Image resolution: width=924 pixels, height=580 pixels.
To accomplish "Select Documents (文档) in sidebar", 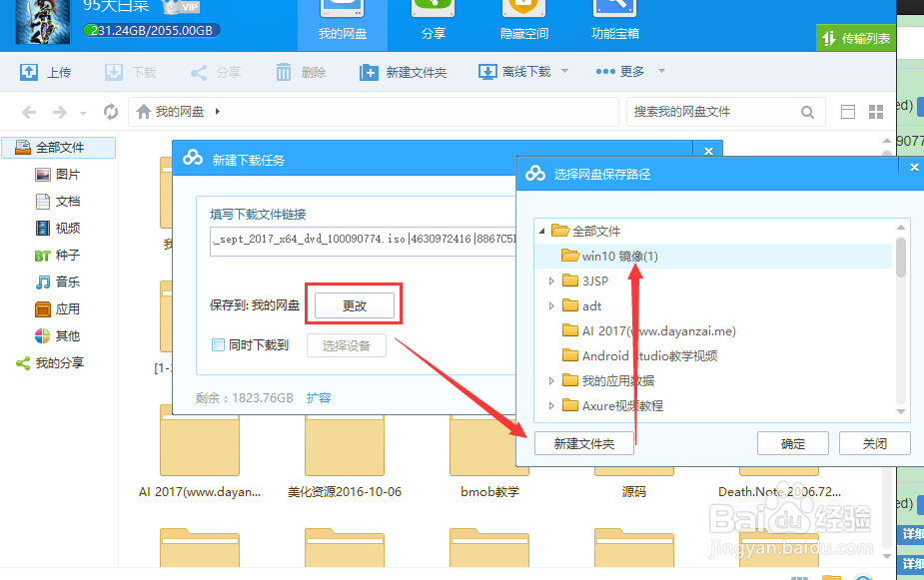I will pyautogui.click(x=58, y=202).
